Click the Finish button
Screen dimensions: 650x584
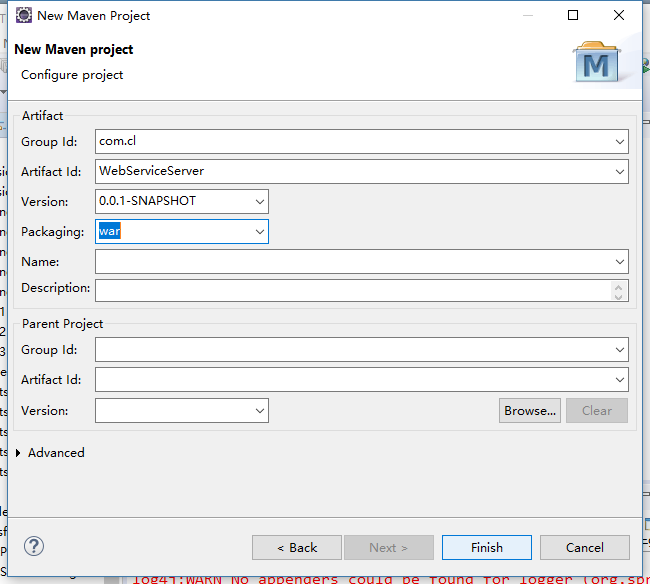coord(487,548)
